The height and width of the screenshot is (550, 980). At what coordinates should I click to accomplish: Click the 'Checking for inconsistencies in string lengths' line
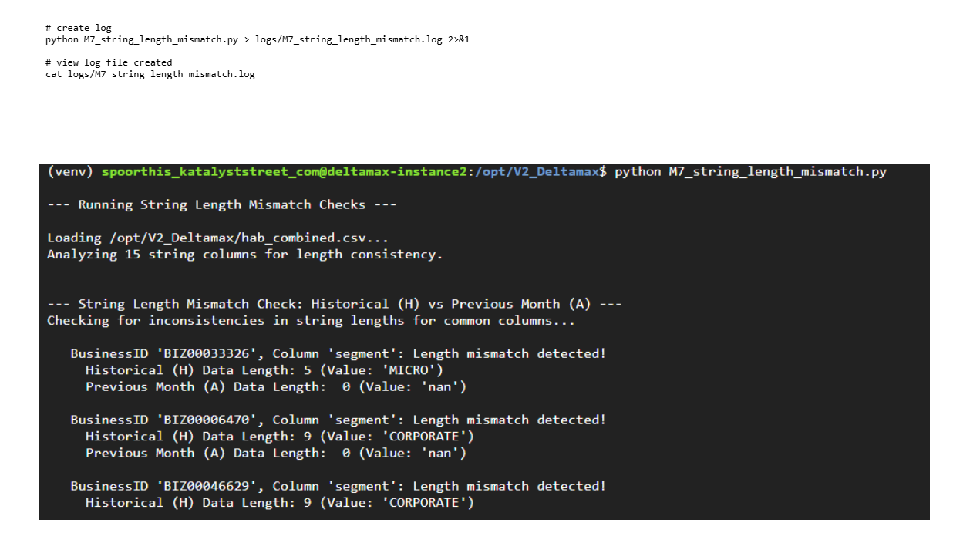click(311, 320)
